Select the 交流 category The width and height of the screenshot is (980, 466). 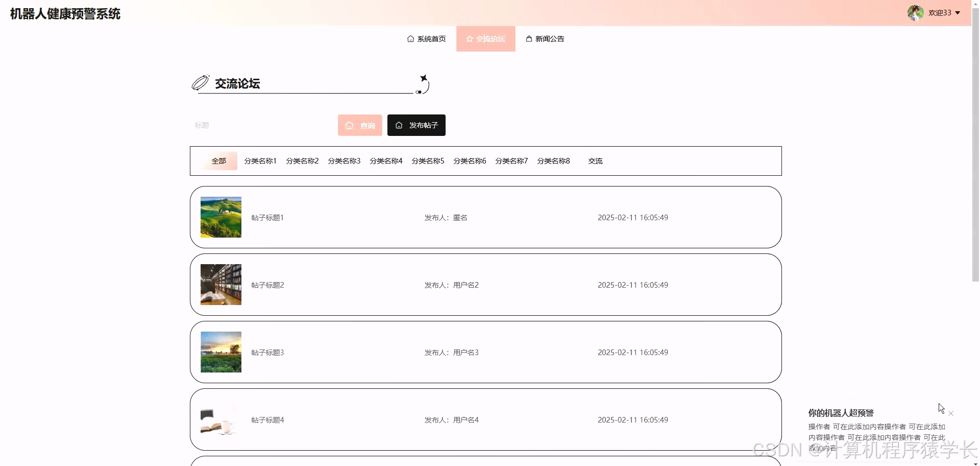595,160
